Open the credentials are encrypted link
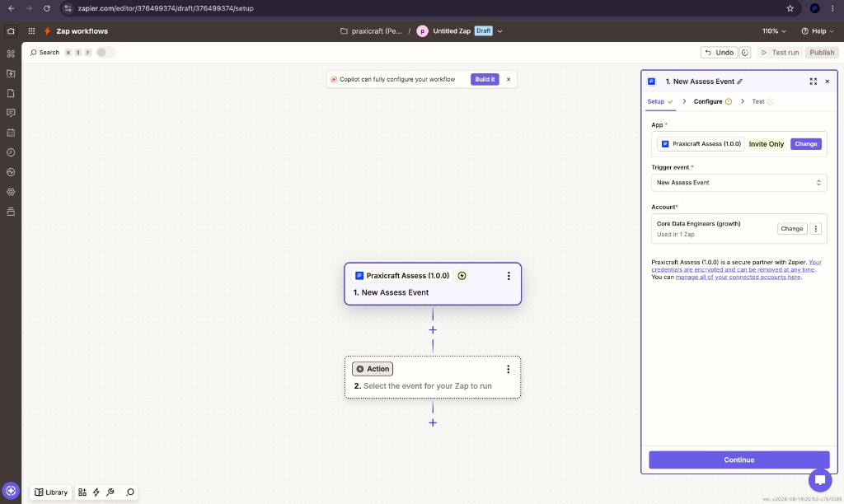844x504 pixels. point(733,269)
